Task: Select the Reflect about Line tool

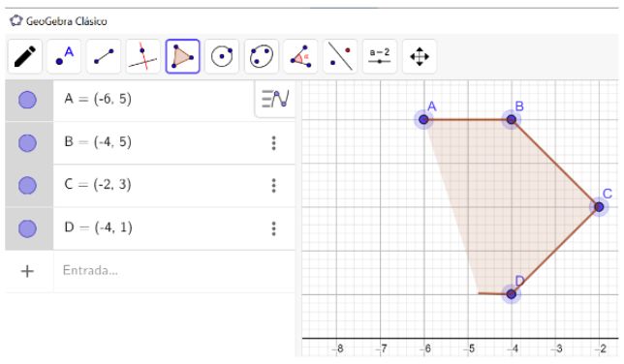Action: (x=340, y=56)
